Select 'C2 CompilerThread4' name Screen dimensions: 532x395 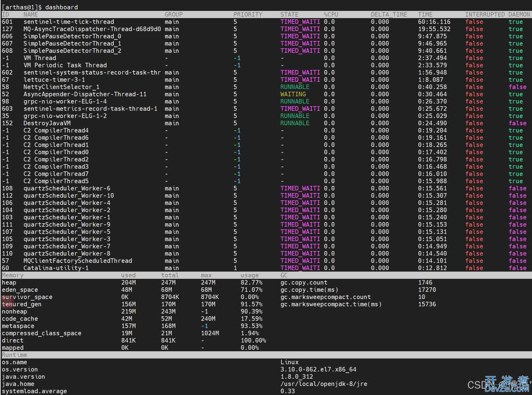coord(56,130)
